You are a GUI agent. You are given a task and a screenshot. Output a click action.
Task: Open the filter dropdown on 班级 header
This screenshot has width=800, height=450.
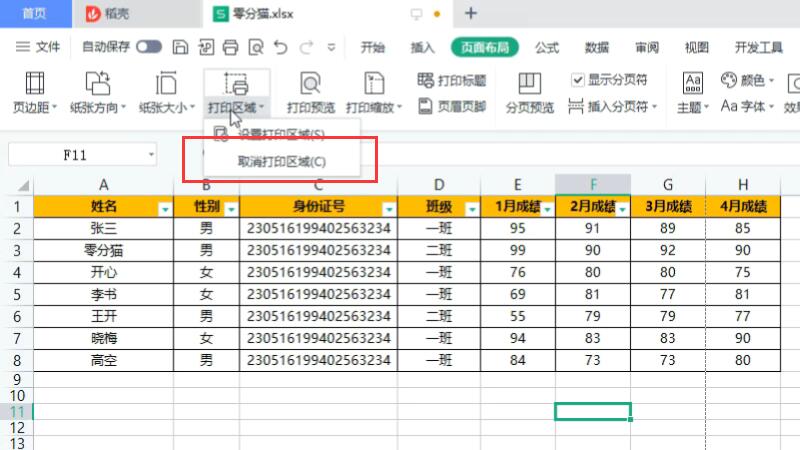pos(471,208)
